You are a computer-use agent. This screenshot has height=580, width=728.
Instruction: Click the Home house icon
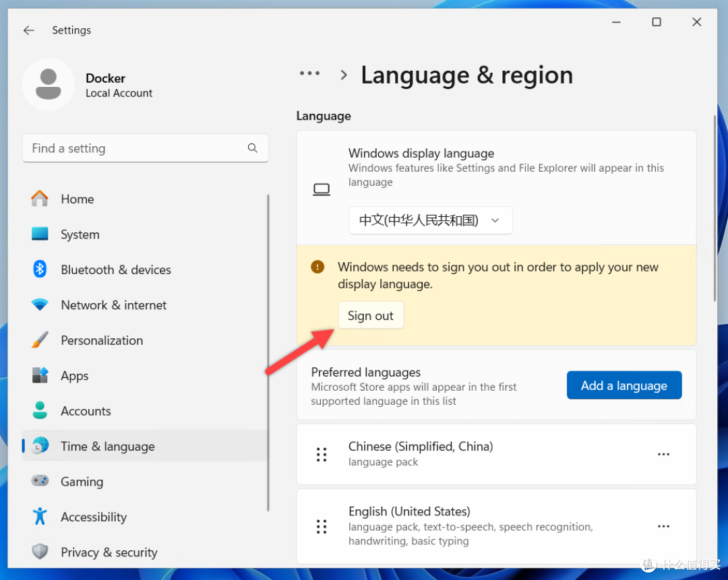click(40, 199)
